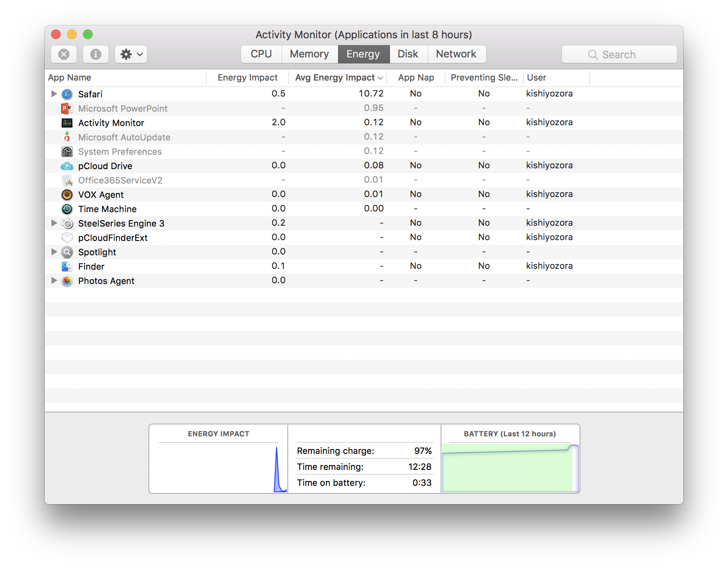
Task: Click the Energy Impact graph
Action: tap(219, 467)
